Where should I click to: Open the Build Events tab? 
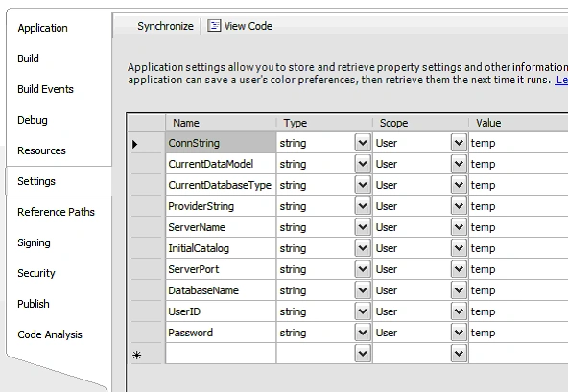[45, 89]
